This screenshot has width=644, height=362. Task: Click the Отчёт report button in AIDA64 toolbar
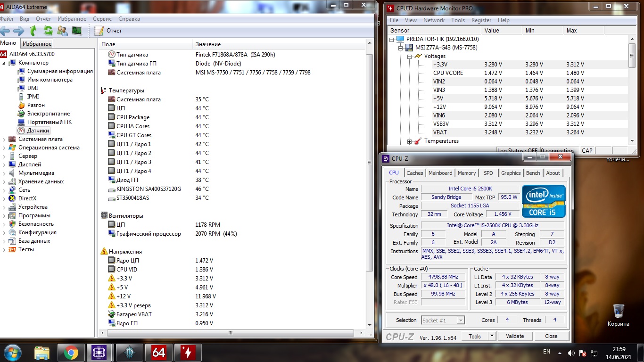pyautogui.click(x=108, y=31)
